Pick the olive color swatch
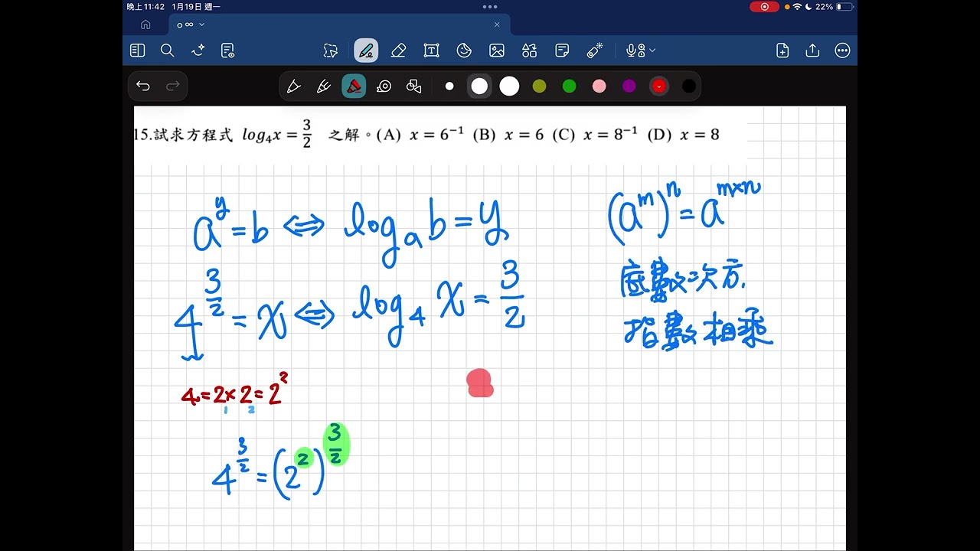The image size is (980, 551). (x=539, y=86)
